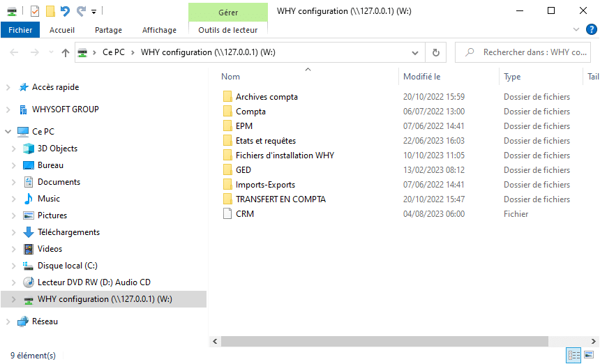Click the GED folder icon
This screenshot has width=600, height=364.
click(227, 169)
